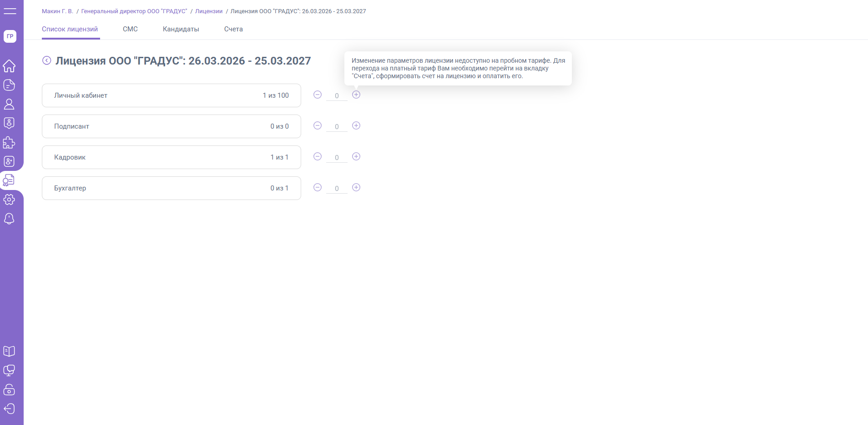868x425 pixels.
Task: Click the logout icon at sidebar bottom
Action: 9,409
